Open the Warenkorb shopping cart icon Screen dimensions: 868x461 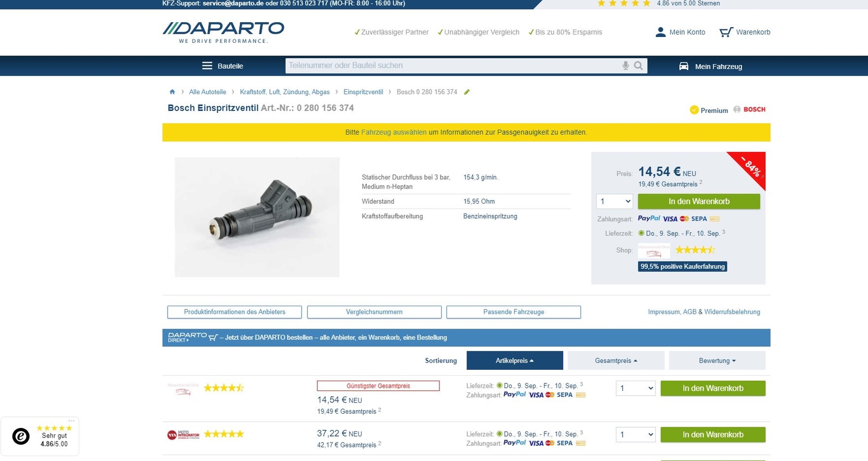point(726,32)
